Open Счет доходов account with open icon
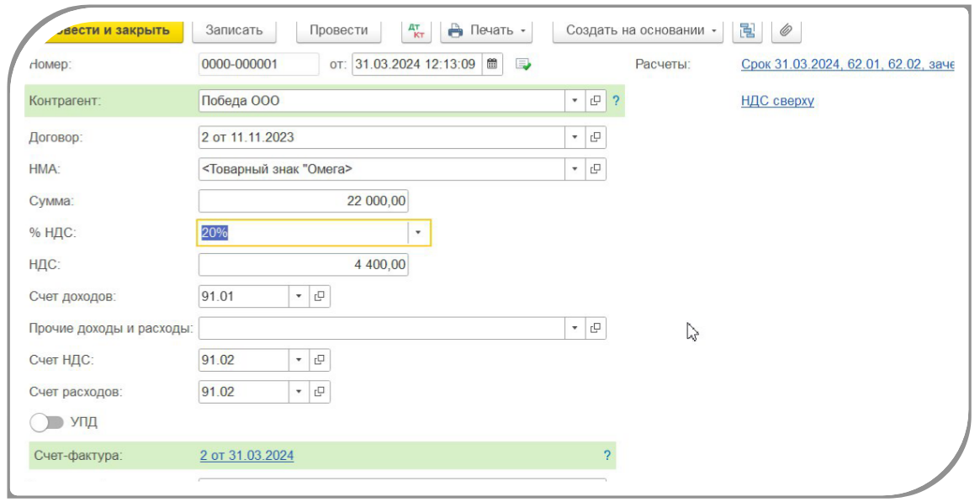The image size is (980, 502). [320, 297]
